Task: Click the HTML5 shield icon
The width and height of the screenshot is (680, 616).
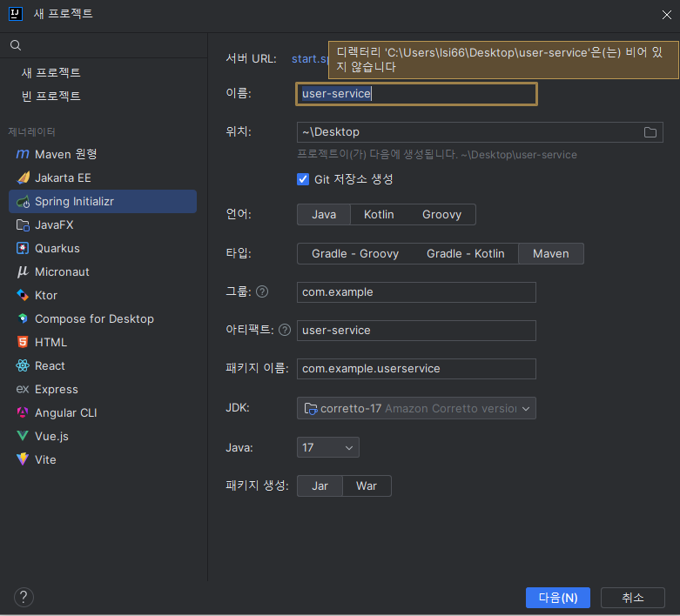Action: click(23, 342)
